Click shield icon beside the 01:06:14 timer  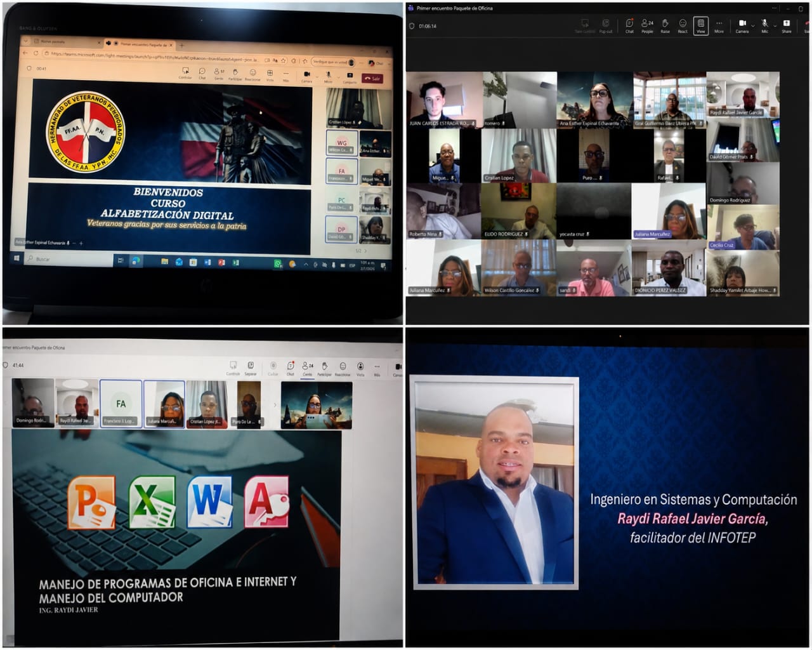pyautogui.click(x=412, y=26)
